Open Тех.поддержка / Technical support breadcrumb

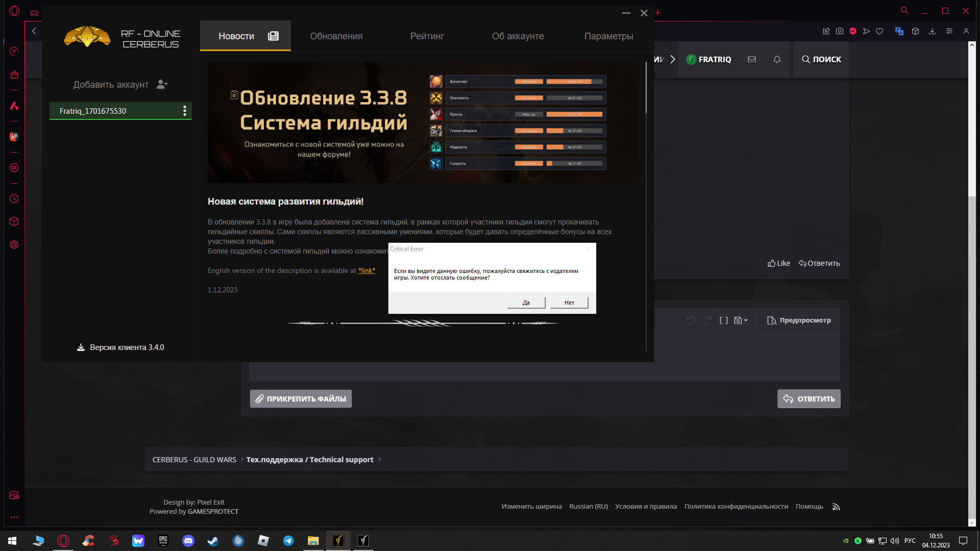click(310, 460)
